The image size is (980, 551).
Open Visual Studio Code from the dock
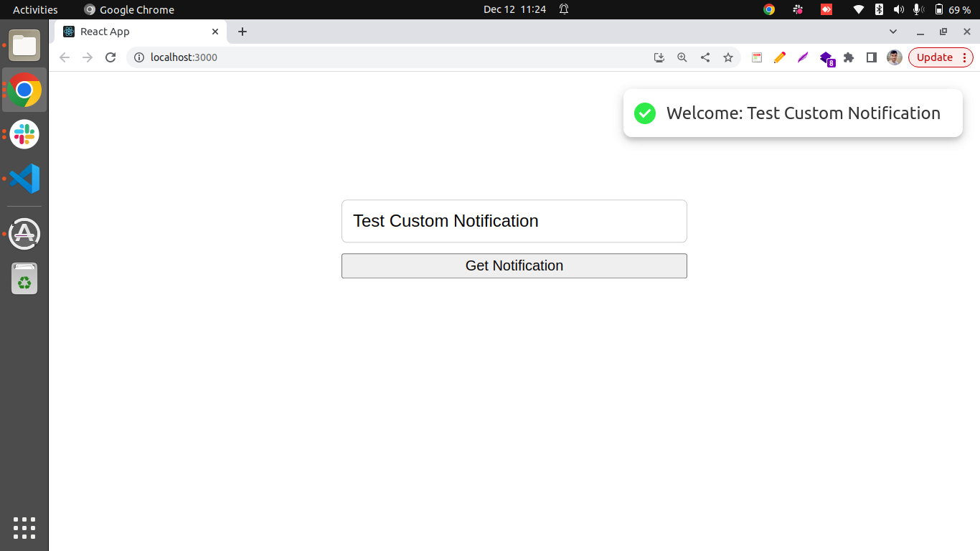[x=24, y=179]
